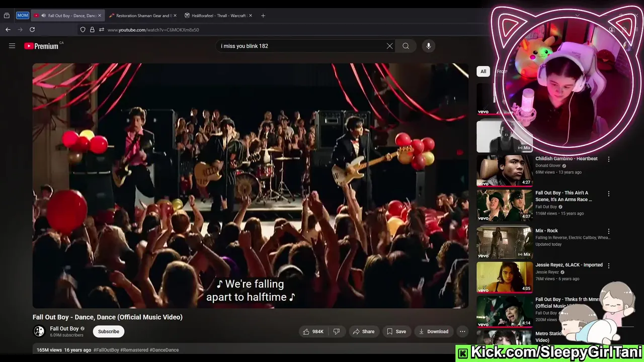Viewport: 644px width, 362px height.
Task: Open more actions ellipsis under video
Action: (462, 331)
